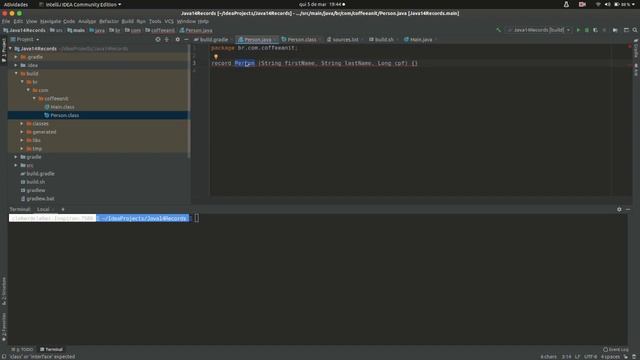The width and height of the screenshot is (640, 360).
Task: Open Project panel settings gear
Action: coord(178,39)
